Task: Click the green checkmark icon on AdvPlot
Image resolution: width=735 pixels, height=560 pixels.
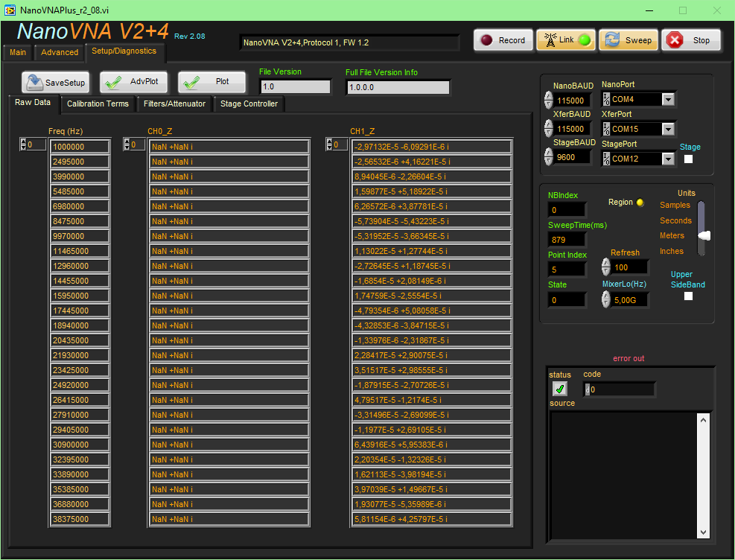Action: tap(113, 83)
